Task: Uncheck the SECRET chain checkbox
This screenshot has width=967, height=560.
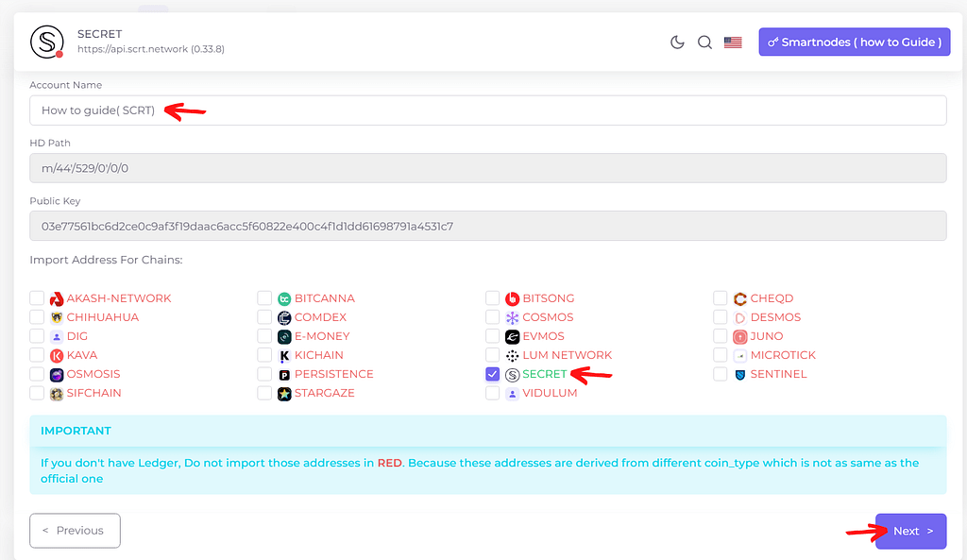Action: [492, 374]
